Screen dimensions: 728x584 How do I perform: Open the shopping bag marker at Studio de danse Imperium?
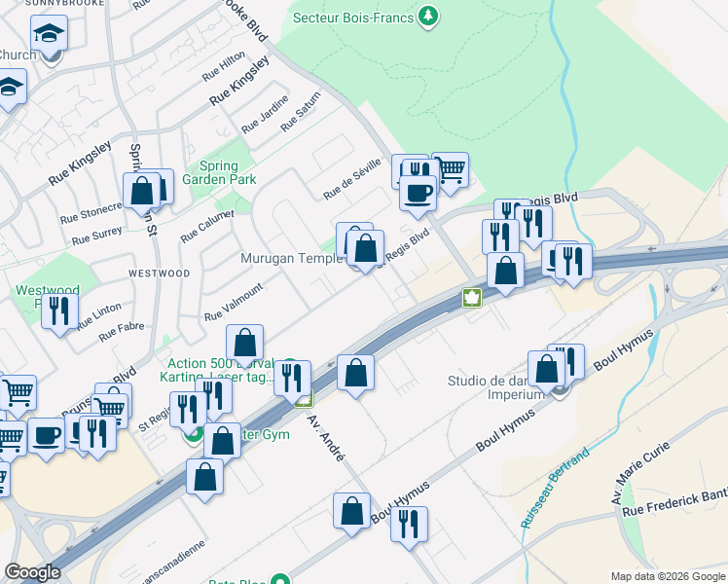[x=546, y=370]
